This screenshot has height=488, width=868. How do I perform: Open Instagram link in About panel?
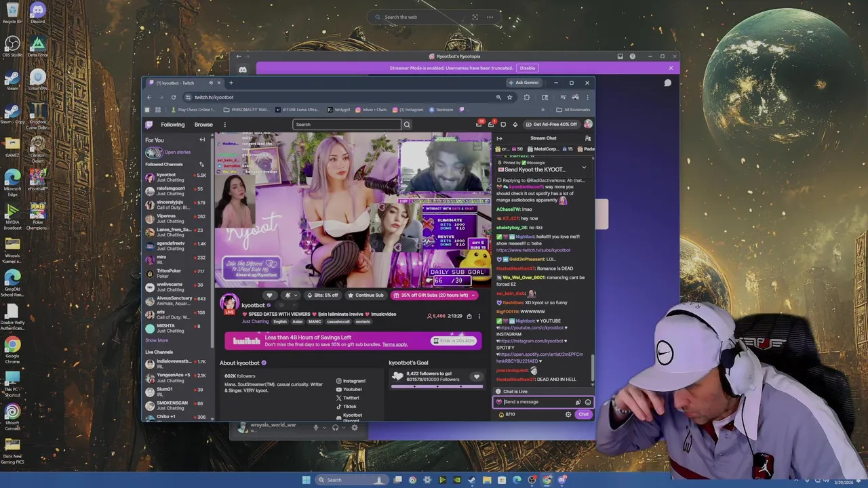coord(351,381)
